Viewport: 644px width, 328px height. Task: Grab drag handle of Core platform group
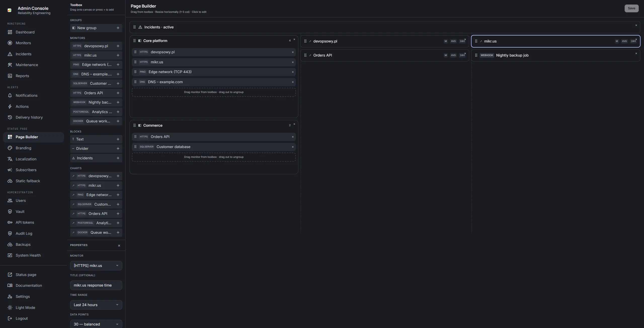[134, 41]
